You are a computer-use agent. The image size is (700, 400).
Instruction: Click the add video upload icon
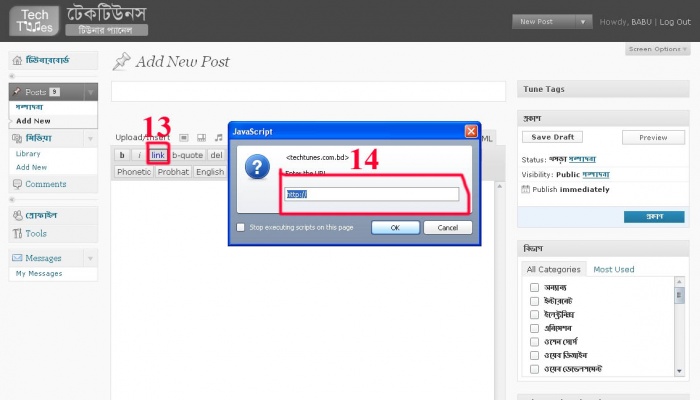[201, 138]
